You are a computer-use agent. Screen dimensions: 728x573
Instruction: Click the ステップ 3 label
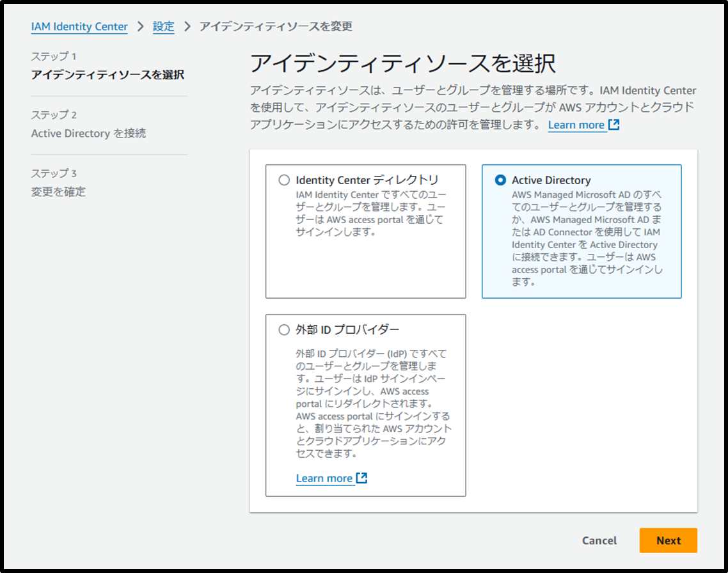click(x=54, y=173)
